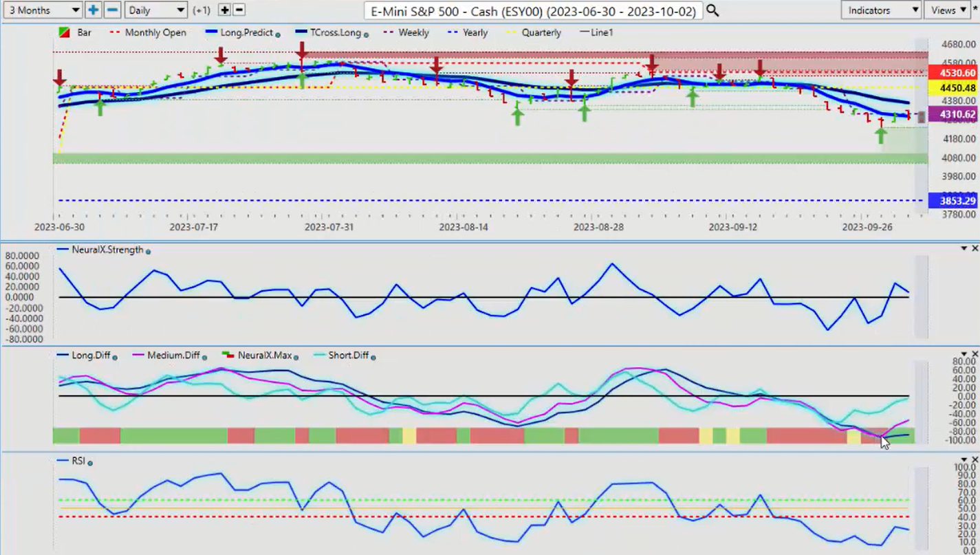Open the Long.Diff panel dropdown arrow
This screenshot has width=980, height=555.
click(963, 354)
